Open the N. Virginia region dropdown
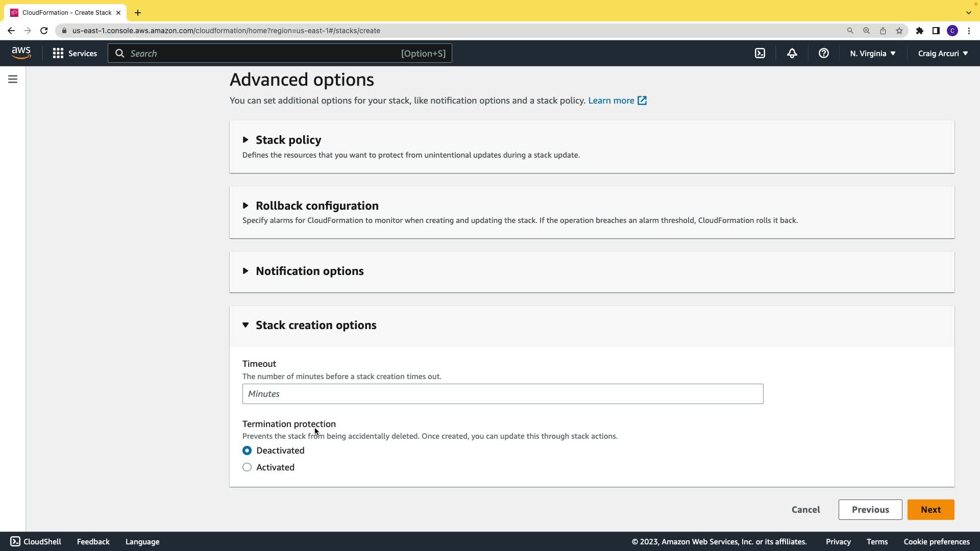The height and width of the screenshot is (551, 980). pyautogui.click(x=872, y=53)
